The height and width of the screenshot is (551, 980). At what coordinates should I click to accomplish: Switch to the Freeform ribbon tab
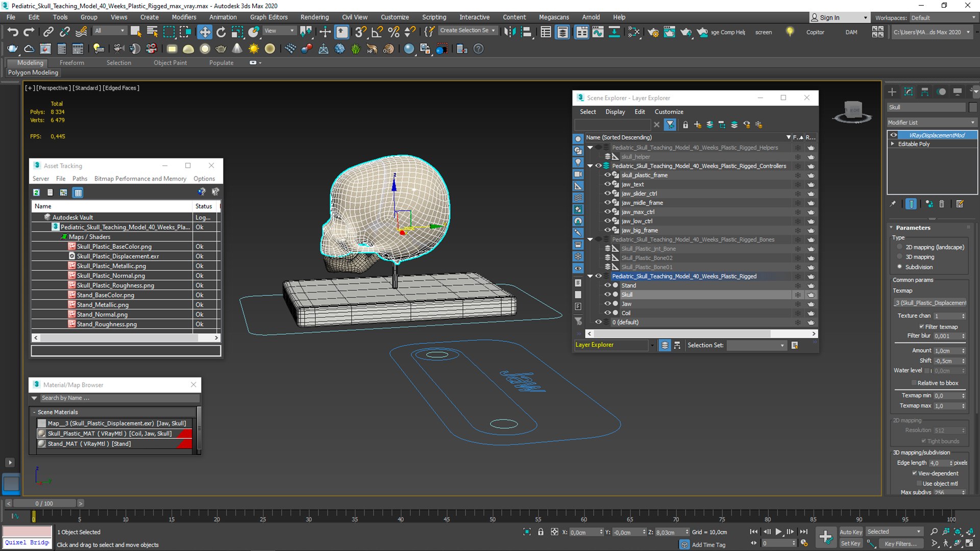coord(71,63)
